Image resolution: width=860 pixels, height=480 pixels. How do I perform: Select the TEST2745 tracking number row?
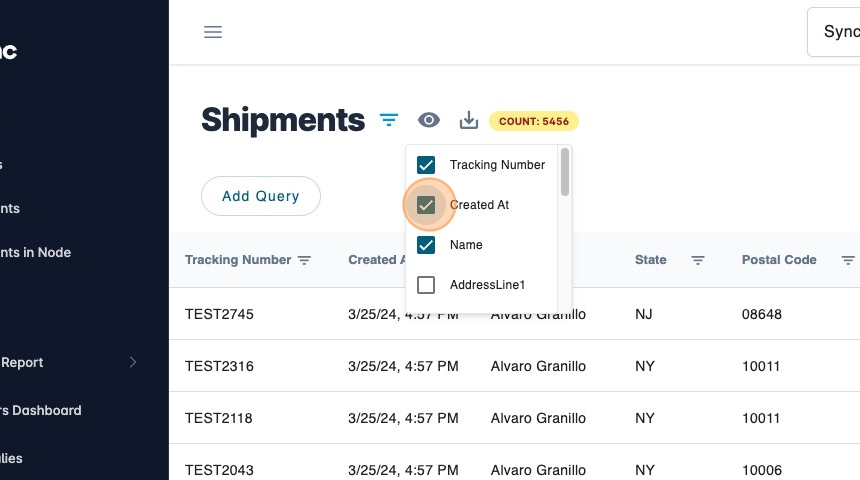[220, 314]
